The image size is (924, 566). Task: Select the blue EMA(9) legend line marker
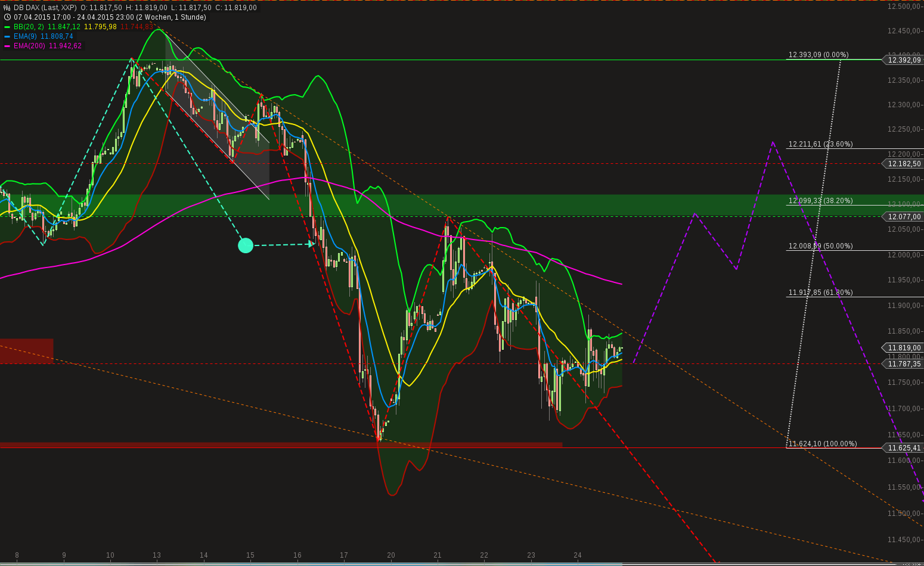click(7, 36)
